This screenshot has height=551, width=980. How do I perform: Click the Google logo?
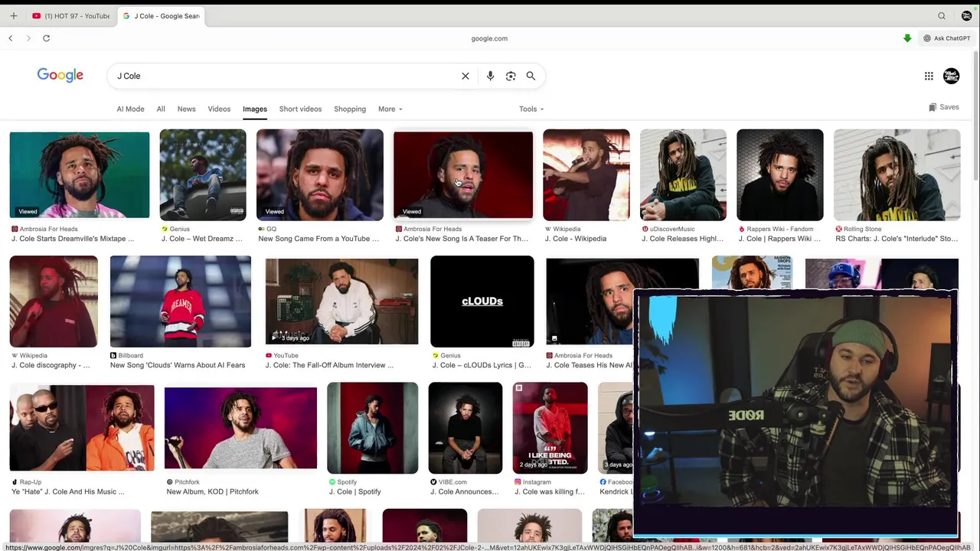(x=60, y=75)
